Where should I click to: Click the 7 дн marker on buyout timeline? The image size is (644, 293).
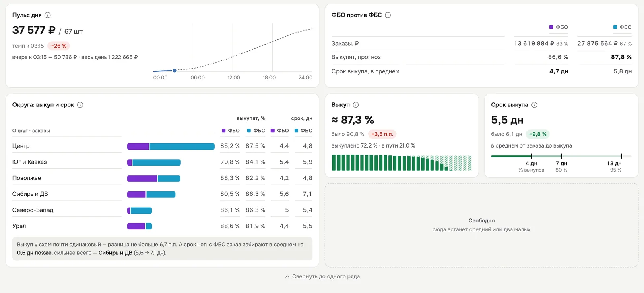(561, 163)
